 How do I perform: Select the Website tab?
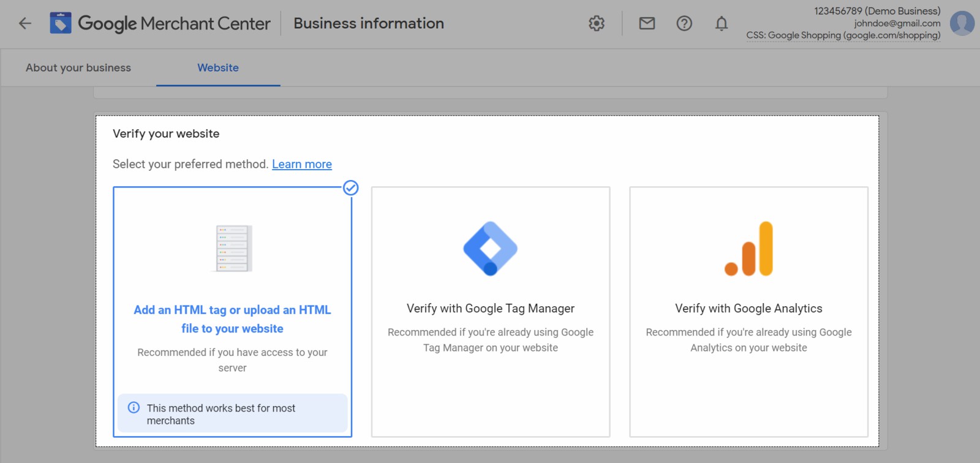click(x=218, y=68)
